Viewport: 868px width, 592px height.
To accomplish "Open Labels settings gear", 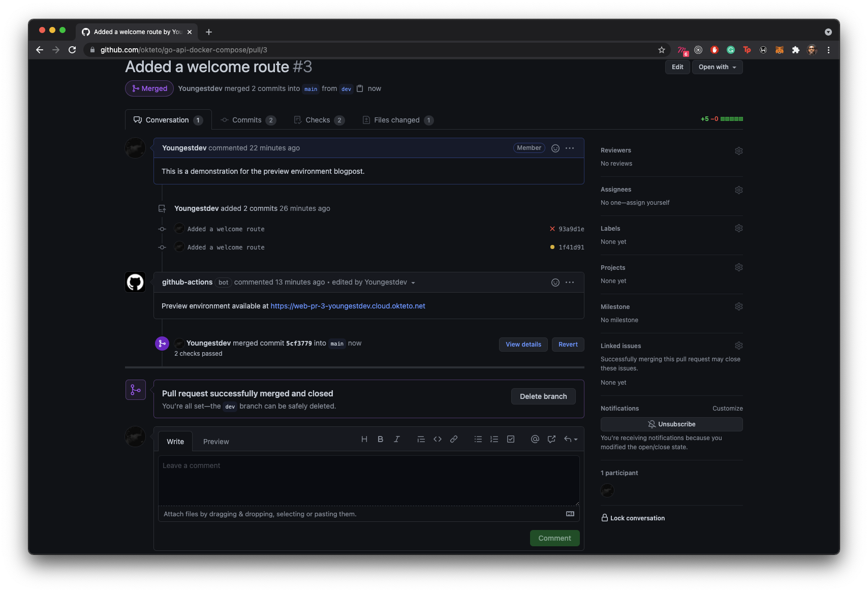I will [739, 228].
